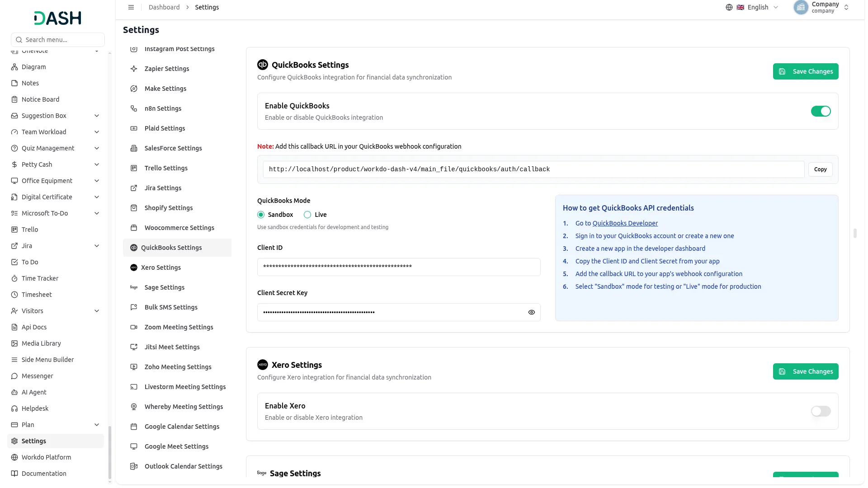Expand the Visitors menu chevron
Image resolution: width=868 pixels, height=488 pixels.
(x=97, y=311)
